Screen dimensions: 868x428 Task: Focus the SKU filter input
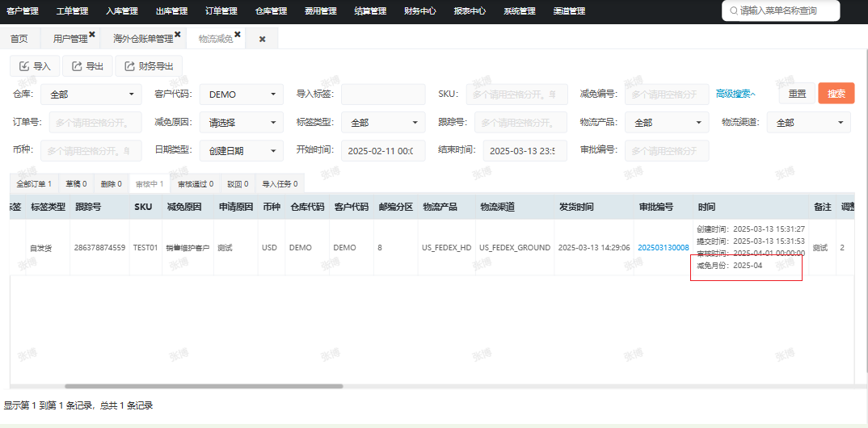(x=517, y=94)
